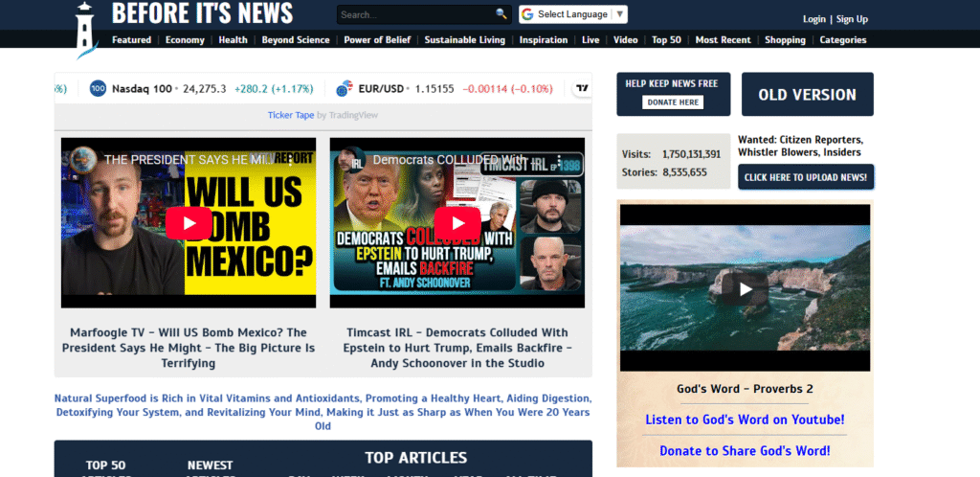Click Donate to Share God's Word

click(745, 451)
